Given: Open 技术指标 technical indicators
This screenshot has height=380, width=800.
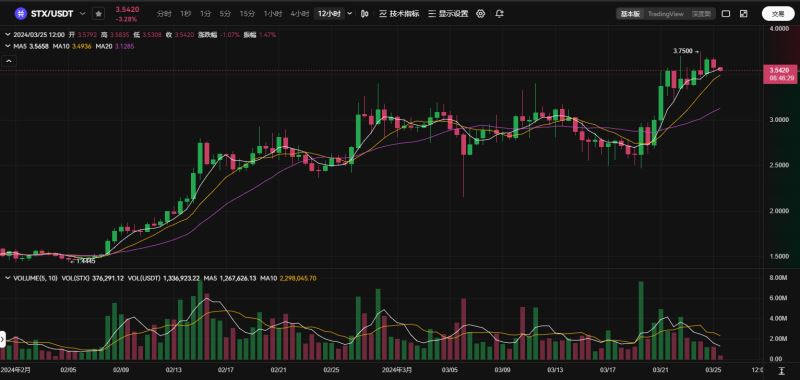Looking at the screenshot, I should (399, 14).
